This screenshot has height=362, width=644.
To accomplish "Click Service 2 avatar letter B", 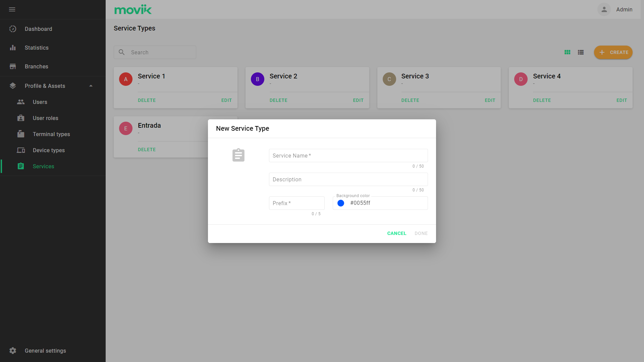I will (x=258, y=79).
